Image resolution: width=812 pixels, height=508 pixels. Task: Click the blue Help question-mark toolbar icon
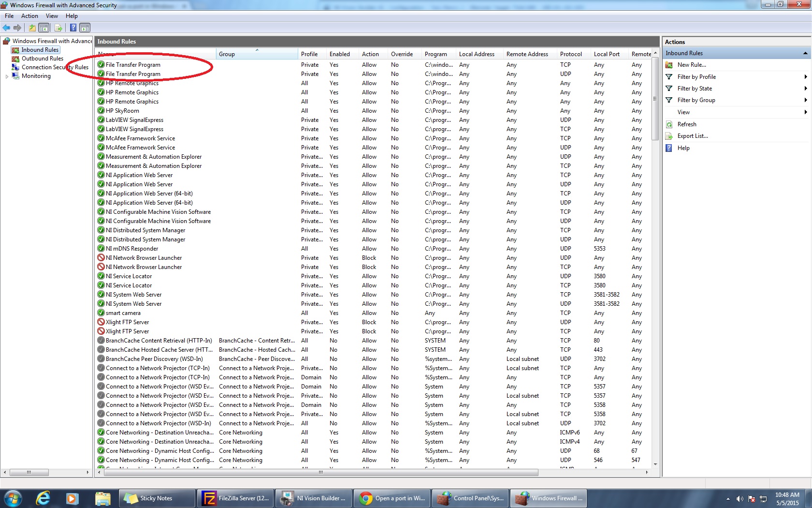(x=73, y=28)
